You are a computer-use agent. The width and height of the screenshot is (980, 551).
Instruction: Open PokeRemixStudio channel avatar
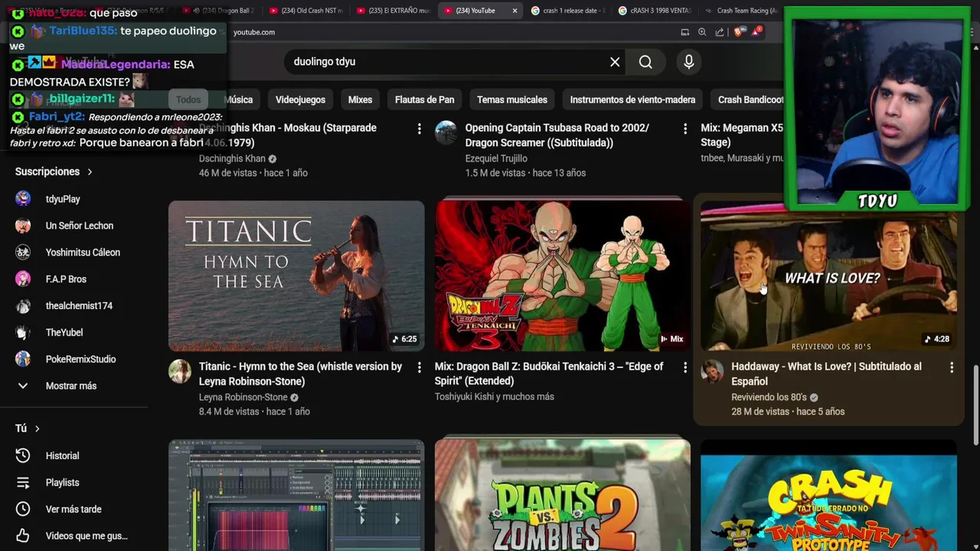pos(23,359)
